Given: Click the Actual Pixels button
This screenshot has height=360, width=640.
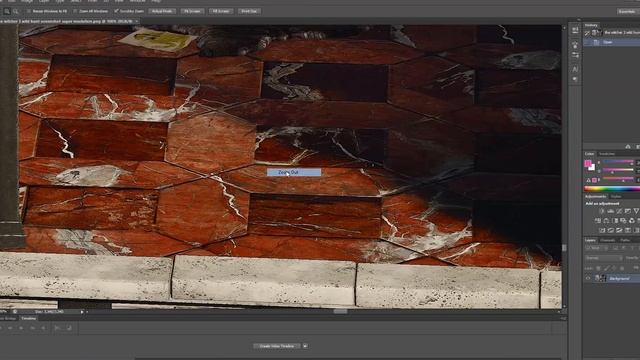Looking at the screenshot, I should [162, 11].
